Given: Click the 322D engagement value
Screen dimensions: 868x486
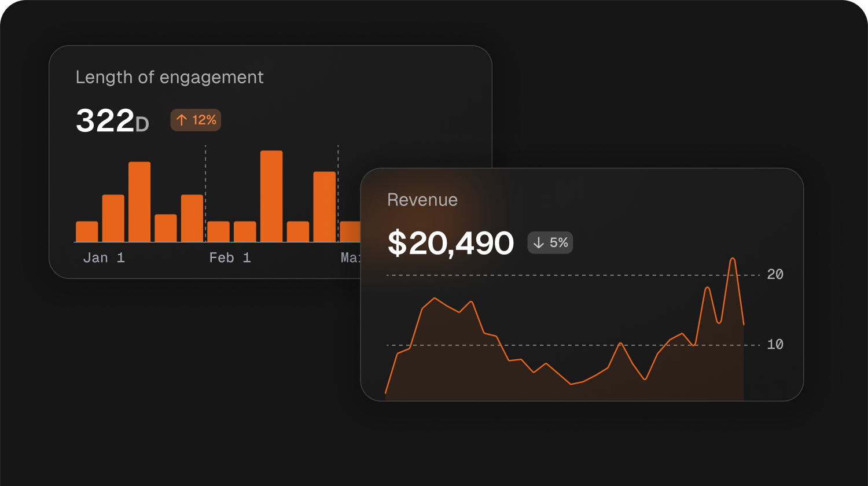Looking at the screenshot, I should [112, 121].
